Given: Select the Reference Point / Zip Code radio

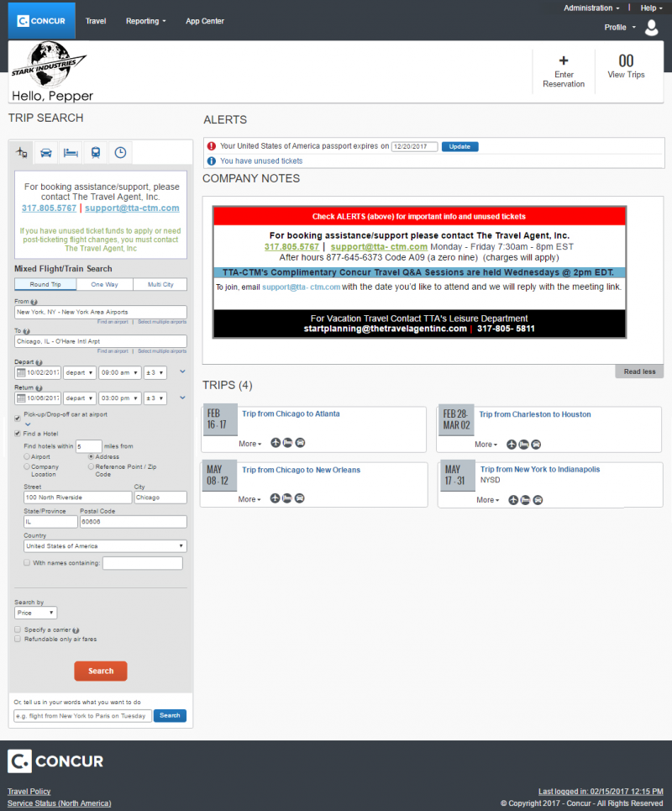Looking at the screenshot, I should (91, 466).
